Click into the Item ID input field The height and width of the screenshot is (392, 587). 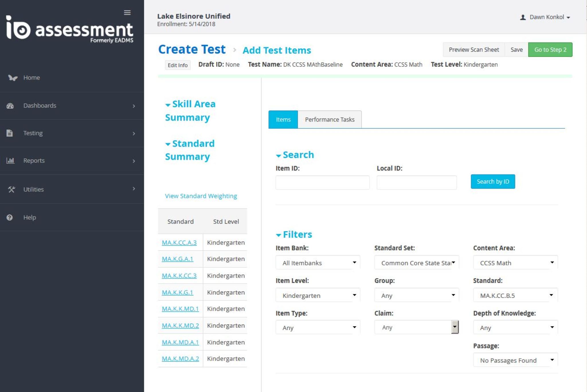[x=322, y=183]
